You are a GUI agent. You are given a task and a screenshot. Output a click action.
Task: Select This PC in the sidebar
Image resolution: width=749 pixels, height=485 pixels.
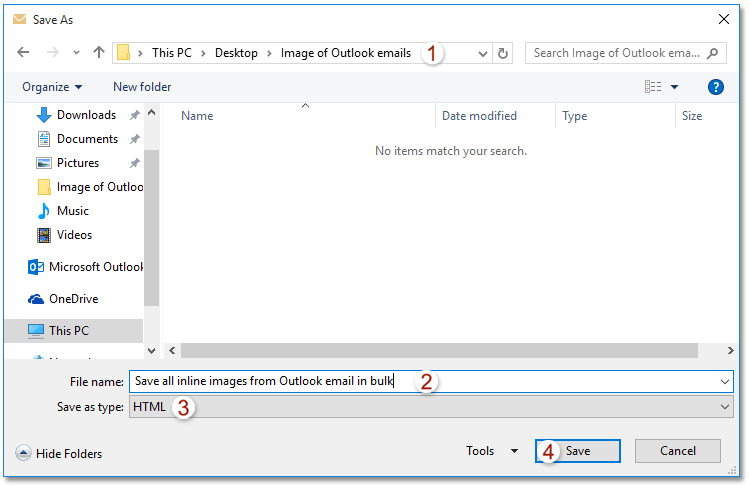point(74,331)
